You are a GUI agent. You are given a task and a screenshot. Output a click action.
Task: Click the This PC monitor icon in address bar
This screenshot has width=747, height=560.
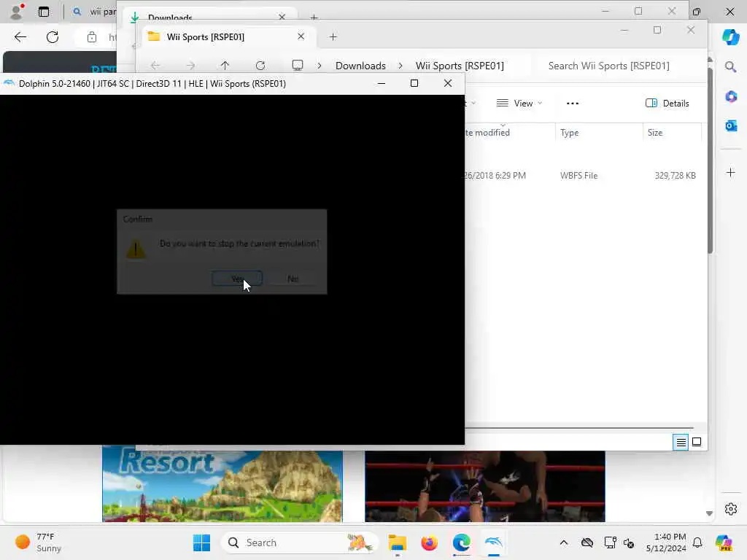298,65
